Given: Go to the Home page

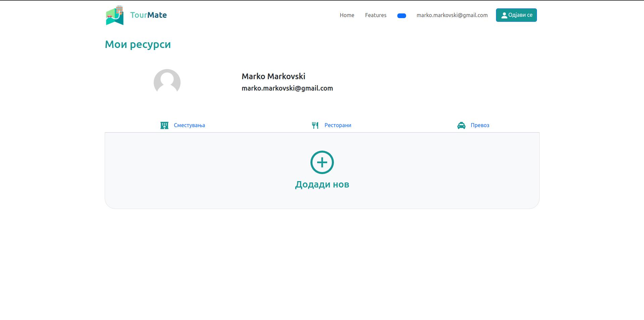Looking at the screenshot, I should click(x=347, y=15).
